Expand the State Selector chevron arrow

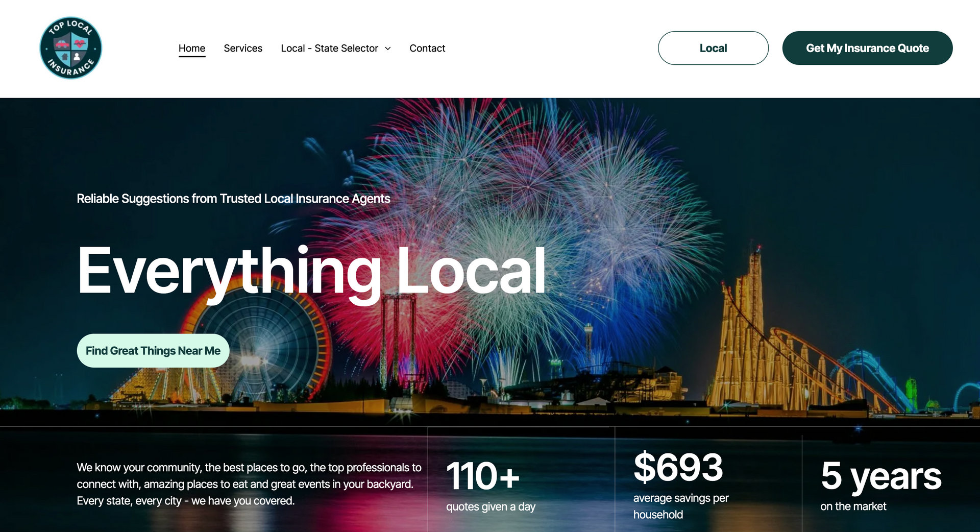coord(387,49)
